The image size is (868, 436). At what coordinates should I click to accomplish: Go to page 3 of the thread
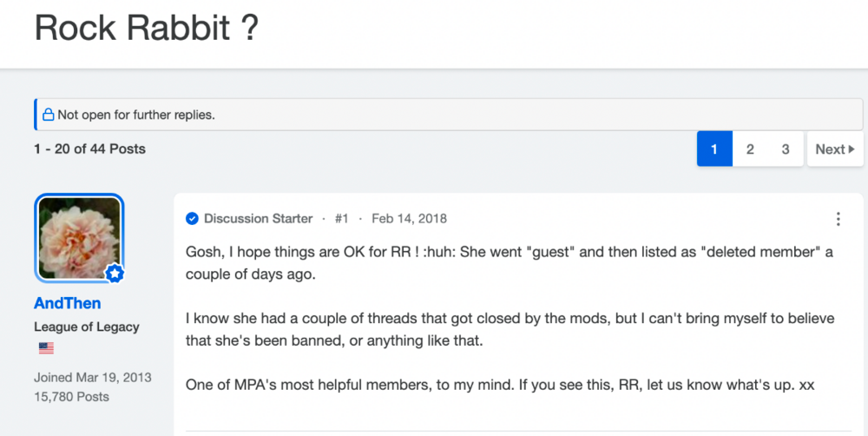786,149
